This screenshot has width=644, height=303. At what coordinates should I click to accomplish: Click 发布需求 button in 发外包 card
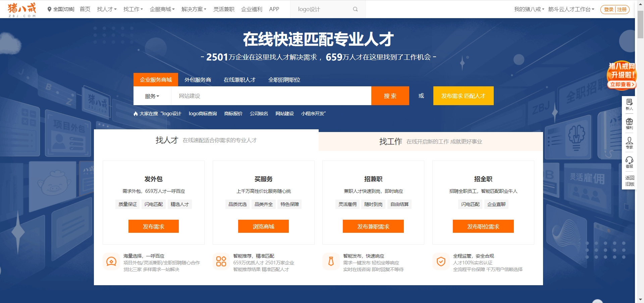coord(154,226)
